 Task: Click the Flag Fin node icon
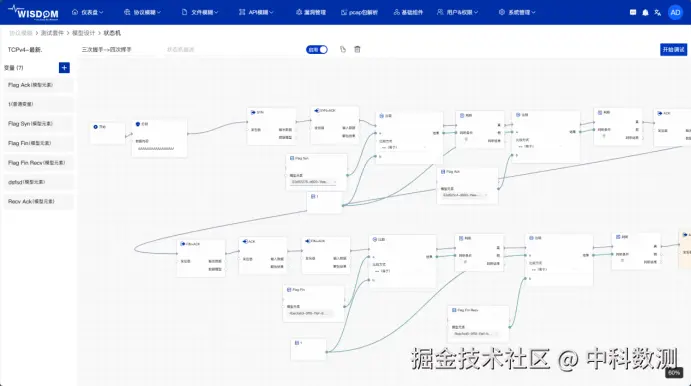(x=289, y=290)
